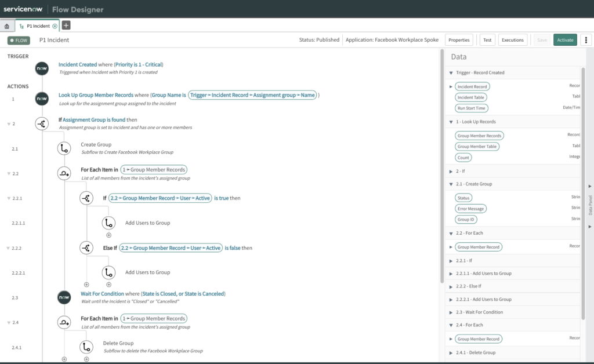Click the Delete Group subflow icon
The image size is (594, 364).
pos(86,347)
